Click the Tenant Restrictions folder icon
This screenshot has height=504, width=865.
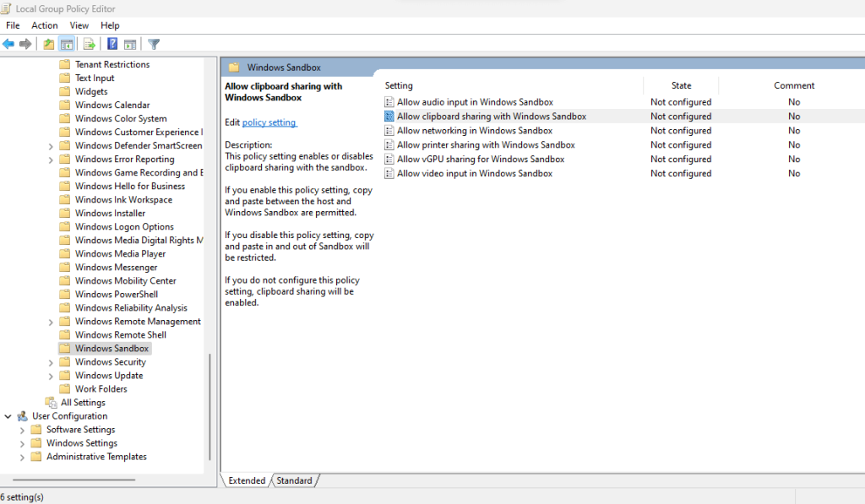tap(64, 64)
